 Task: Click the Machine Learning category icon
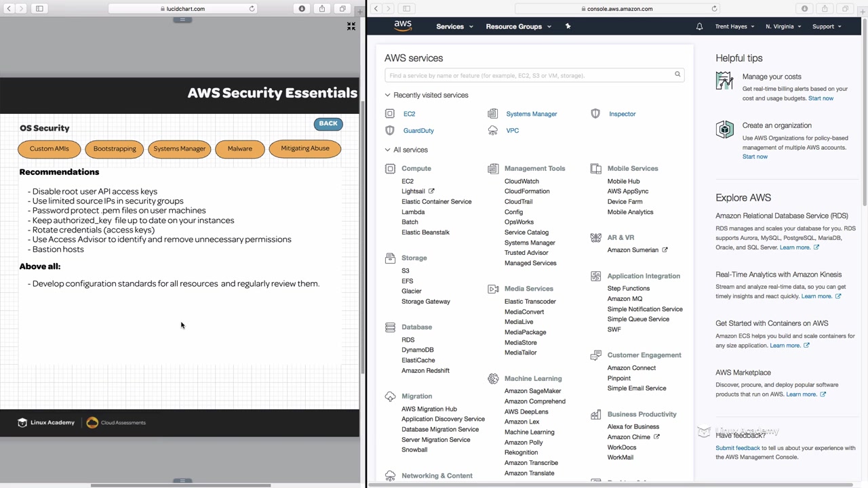[493, 379]
